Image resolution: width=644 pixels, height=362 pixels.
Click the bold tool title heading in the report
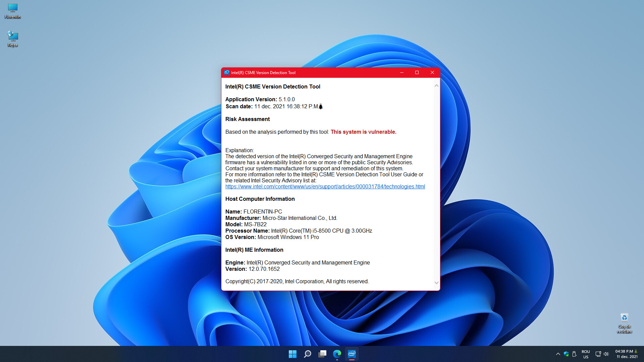coord(273,87)
